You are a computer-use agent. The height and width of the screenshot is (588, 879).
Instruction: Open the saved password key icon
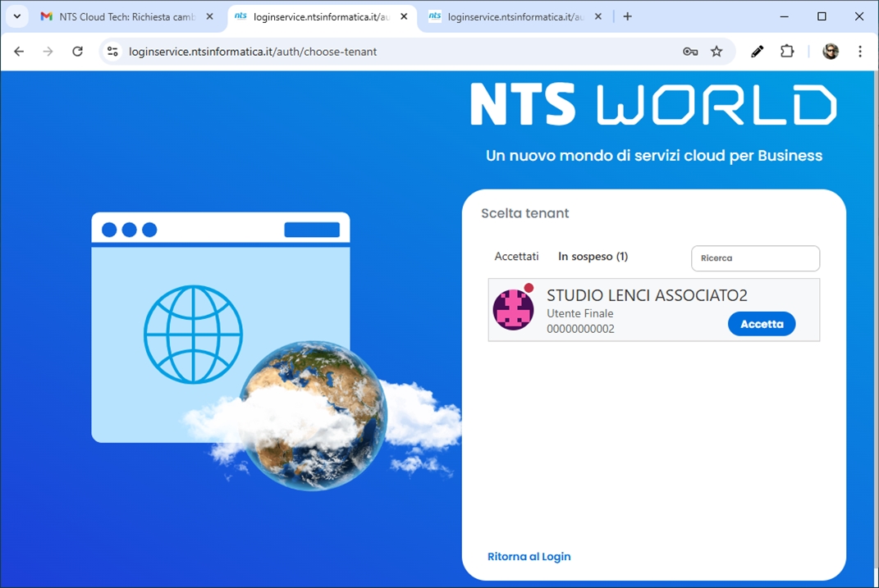[x=690, y=52]
